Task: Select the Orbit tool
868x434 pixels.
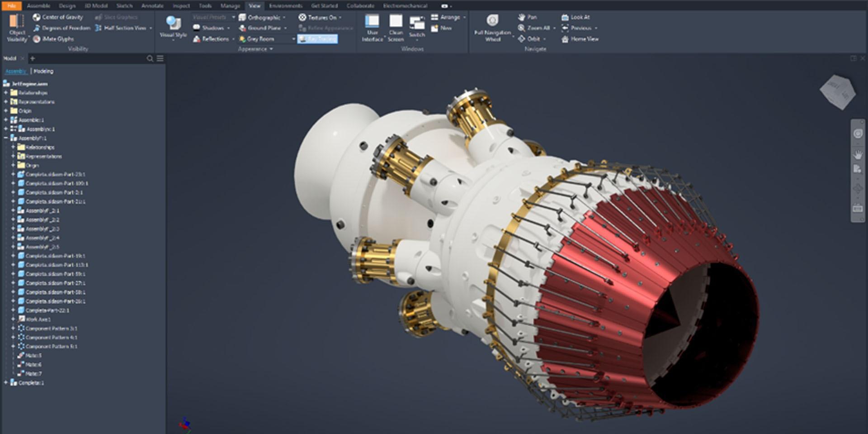Action: tap(529, 39)
